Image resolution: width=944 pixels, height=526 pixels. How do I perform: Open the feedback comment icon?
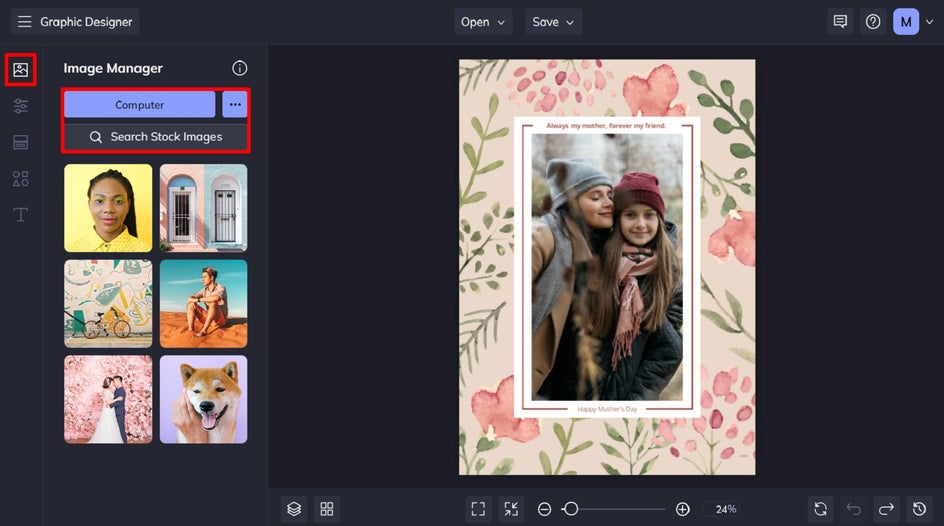840,22
